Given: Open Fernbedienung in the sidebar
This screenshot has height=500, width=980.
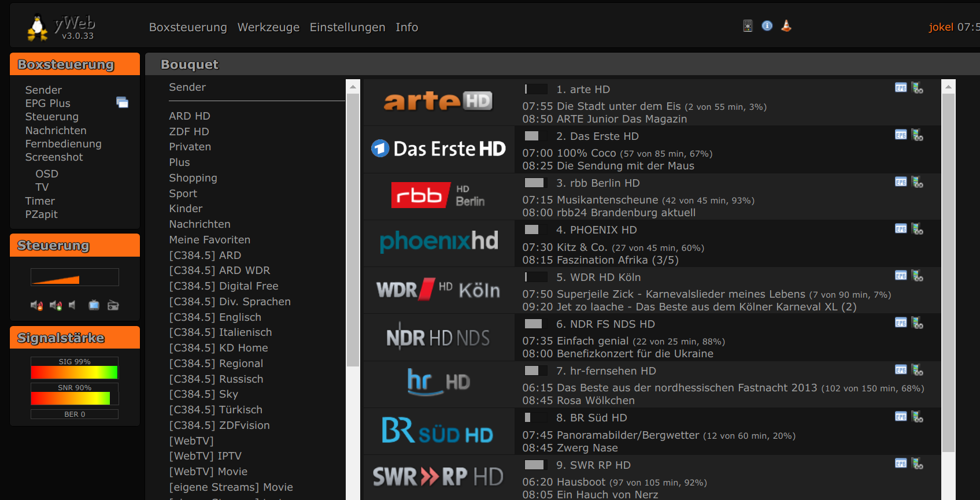Looking at the screenshot, I should click(x=63, y=144).
